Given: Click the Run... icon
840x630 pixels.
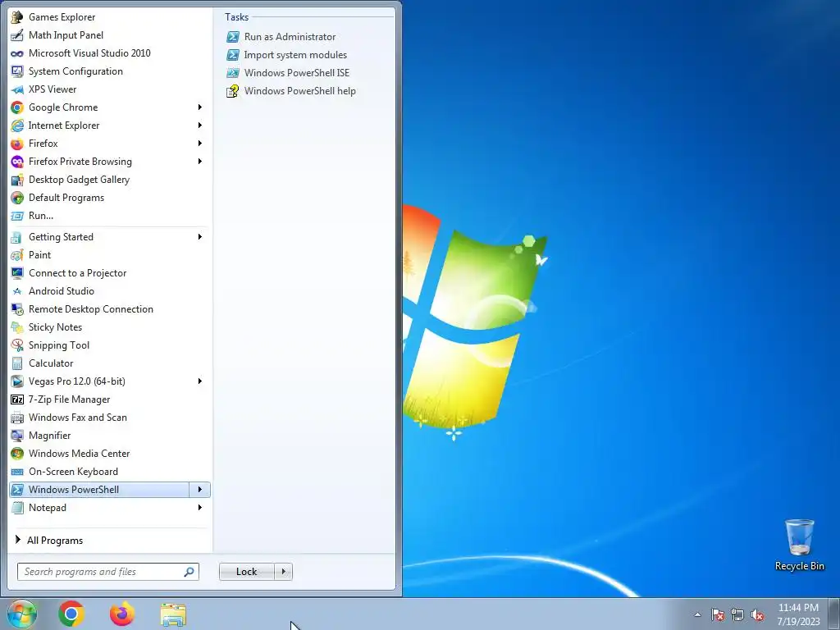Looking at the screenshot, I should (17, 216).
